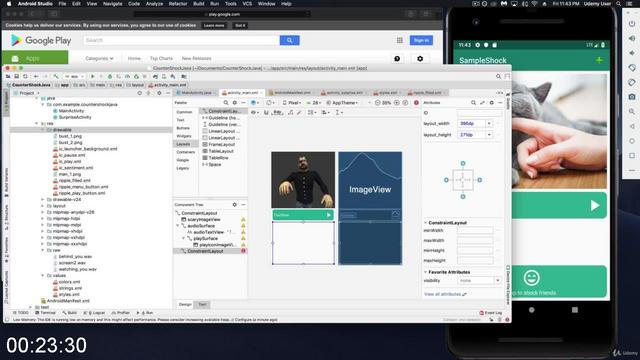Screen dimensions: 640x360
Task: Click the red error indicator in designer toolbar
Action: point(416,103)
